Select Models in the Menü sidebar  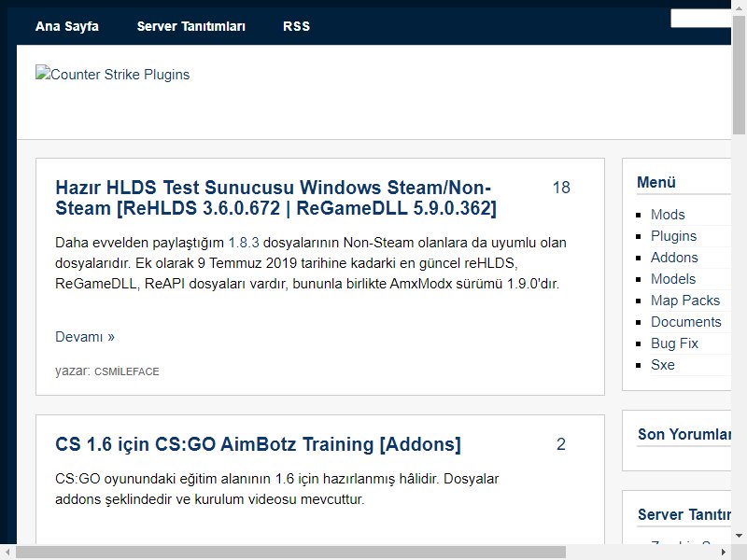tap(673, 279)
